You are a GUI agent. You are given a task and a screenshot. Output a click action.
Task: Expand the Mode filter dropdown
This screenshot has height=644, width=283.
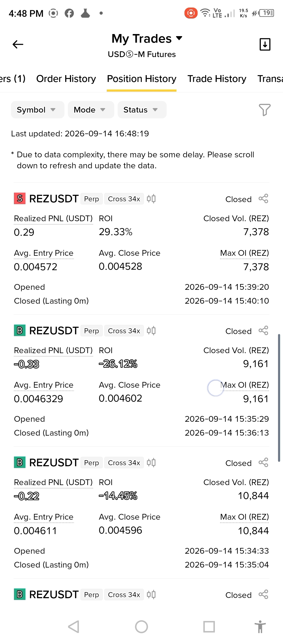pyautogui.click(x=91, y=110)
